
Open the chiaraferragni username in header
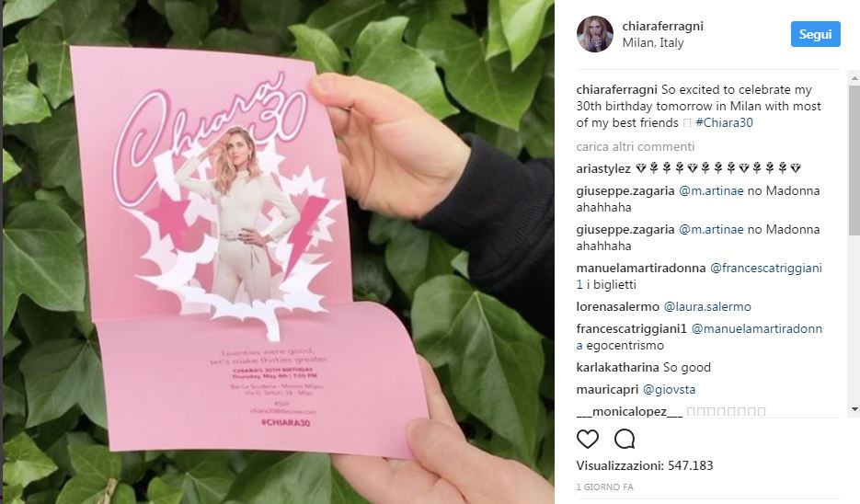click(662, 26)
